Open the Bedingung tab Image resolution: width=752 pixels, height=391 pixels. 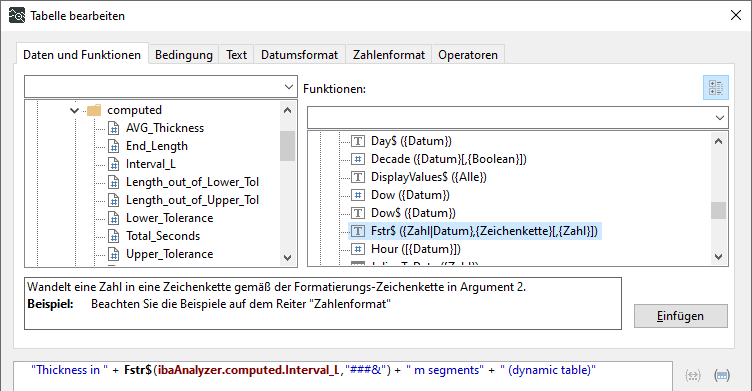[x=184, y=55]
